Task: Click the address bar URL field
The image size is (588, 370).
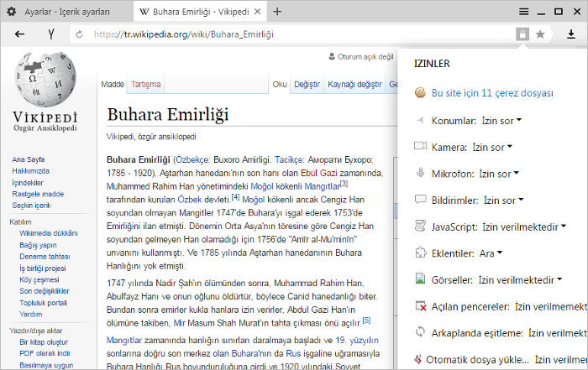Action: point(292,34)
